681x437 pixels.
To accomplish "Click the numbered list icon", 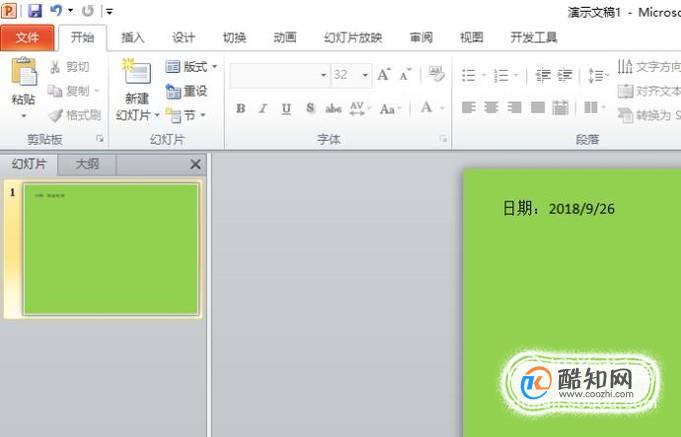I will (501, 75).
